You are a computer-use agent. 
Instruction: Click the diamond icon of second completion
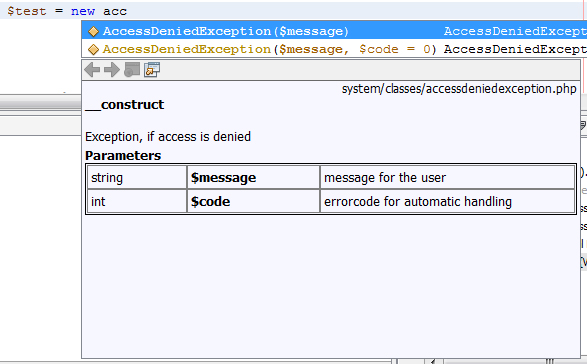pyautogui.click(x=93, y=49)
